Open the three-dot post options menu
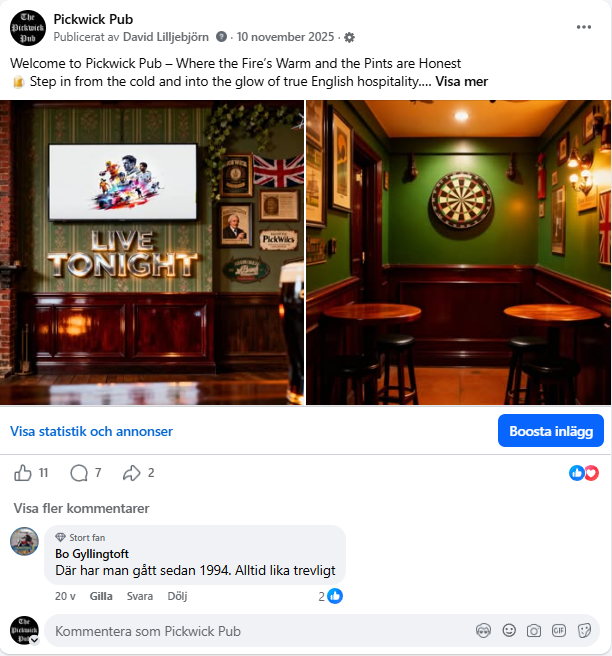 [584, 27]
